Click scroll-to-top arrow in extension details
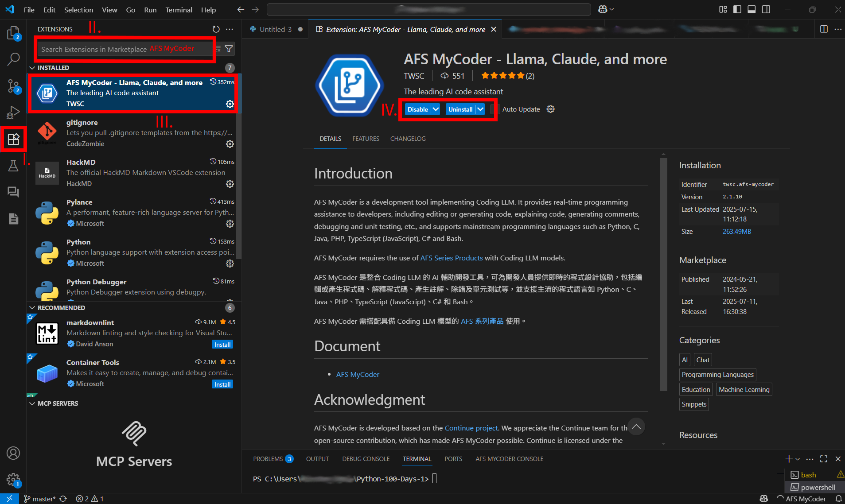Viewport: 845px width, 504px height. tap(636, 426)
